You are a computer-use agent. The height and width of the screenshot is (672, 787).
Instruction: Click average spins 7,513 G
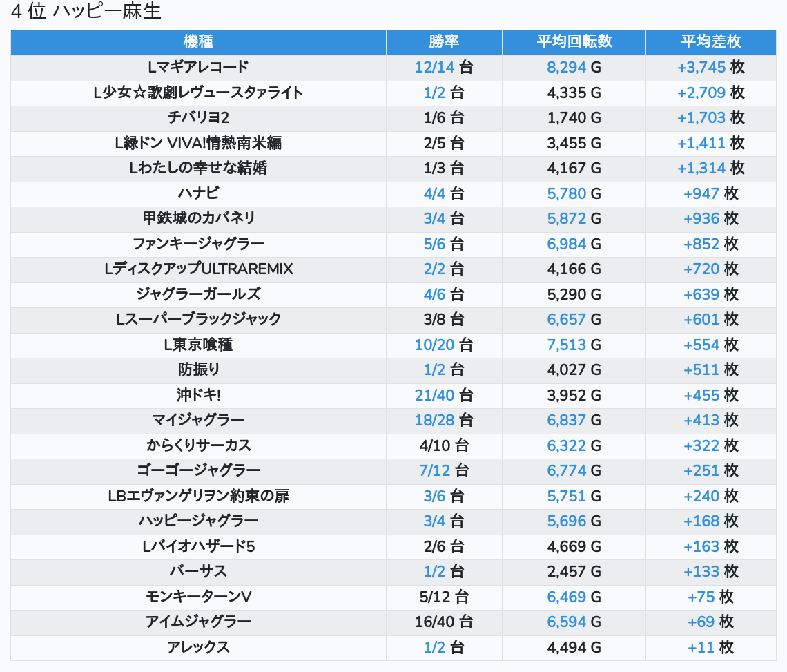coord(574,345)
